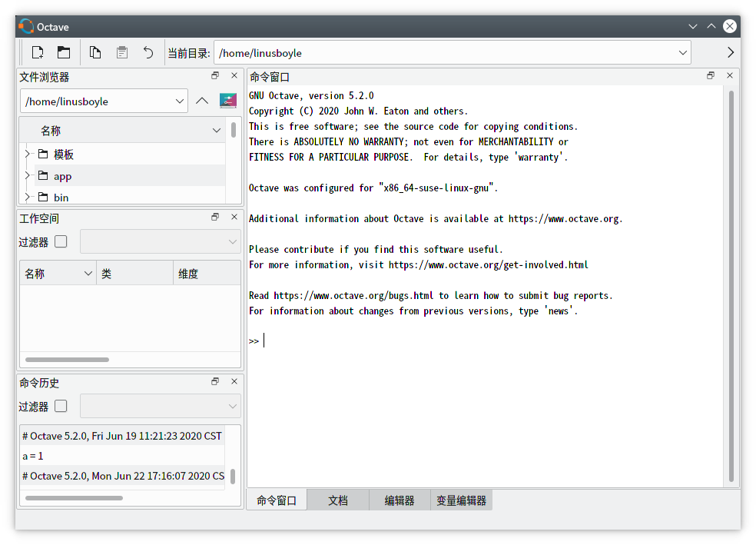The width and height of the screenshot is (756, 545).
Task: Switch to the 命令窗口 tab
Action: pos(277,500)
